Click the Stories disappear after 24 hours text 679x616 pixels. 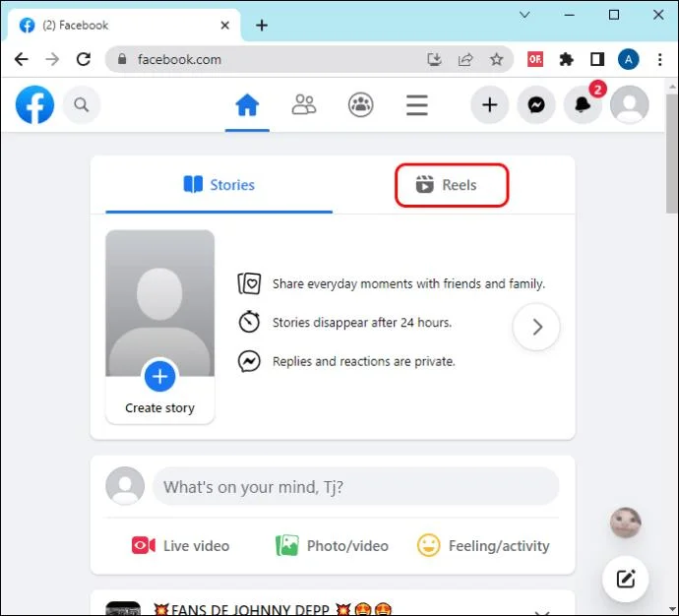[x=362, y=323]
